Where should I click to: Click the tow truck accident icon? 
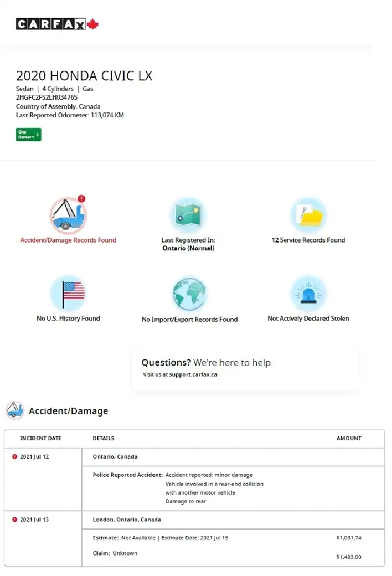[68, 215]
